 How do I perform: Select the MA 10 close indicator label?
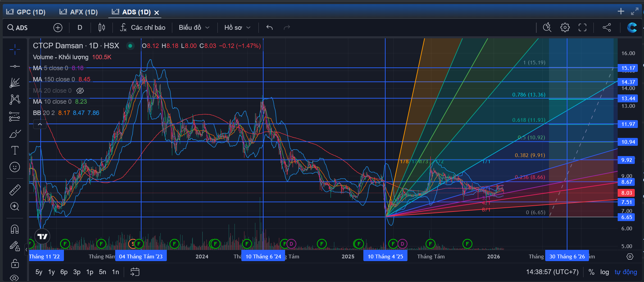[x=52, y=102]
